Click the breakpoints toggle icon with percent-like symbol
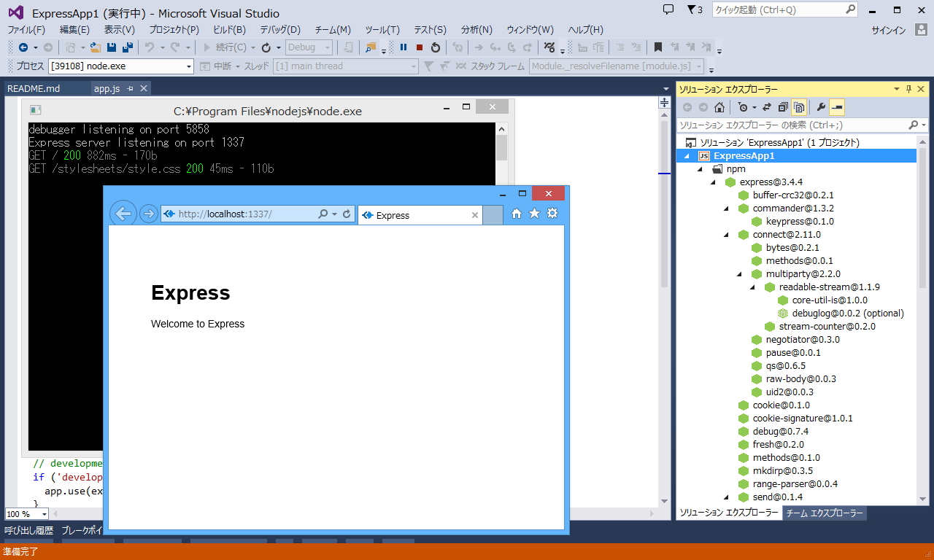This screenshot has height=560, width=934. click(550, 47)
